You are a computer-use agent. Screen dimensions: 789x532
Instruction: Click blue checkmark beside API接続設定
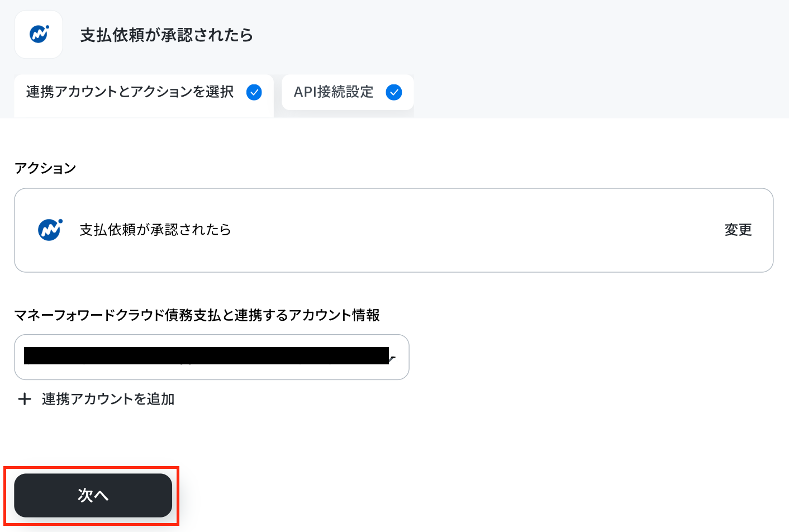point(394,92)
